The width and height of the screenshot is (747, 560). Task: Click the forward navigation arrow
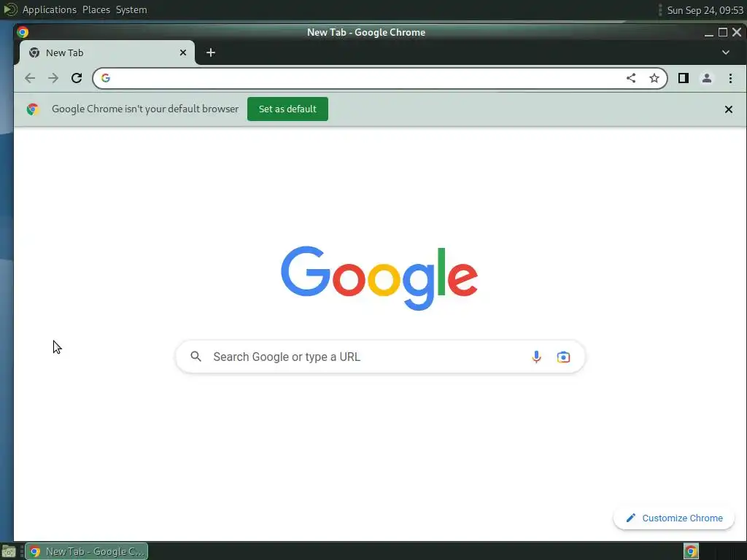[x=53, y=78]
